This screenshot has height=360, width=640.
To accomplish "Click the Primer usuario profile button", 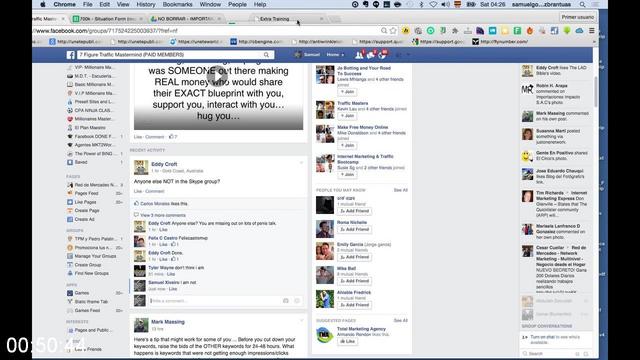I will [x=578, y=17].
